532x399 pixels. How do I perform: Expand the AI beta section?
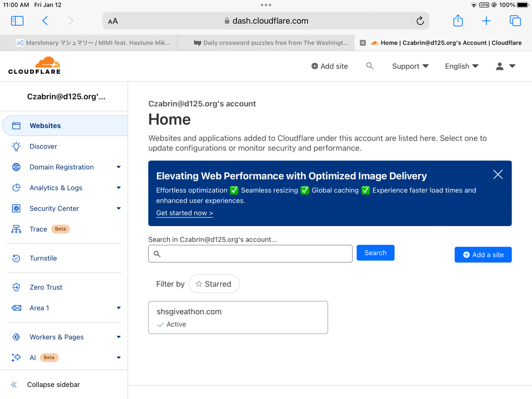[118, 357]
